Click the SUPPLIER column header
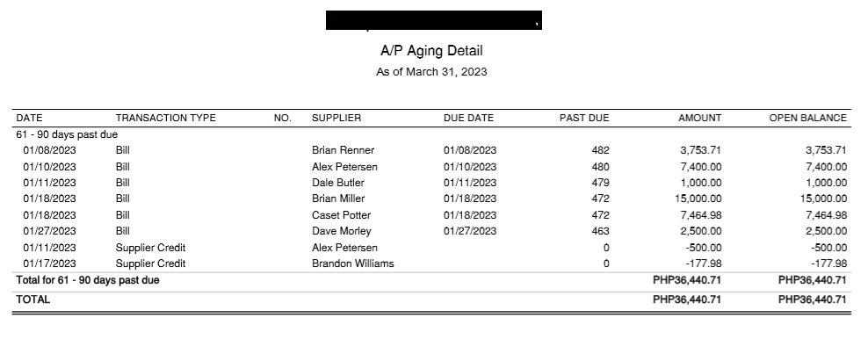The height and width of the screenshot is (361, 868). tap(336, 118)
